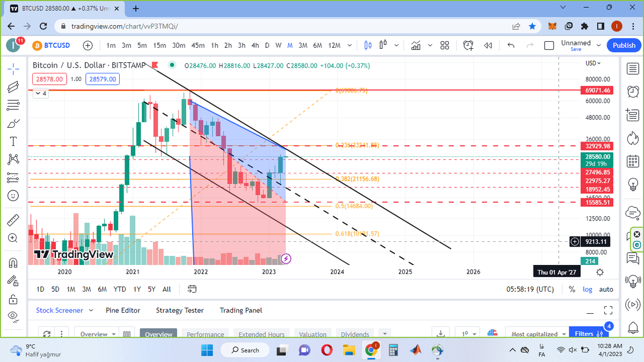The width and height of the screenshot is (644, 362).
Task: Pick the brush drawing tool
Action: (x=13, y=123)
